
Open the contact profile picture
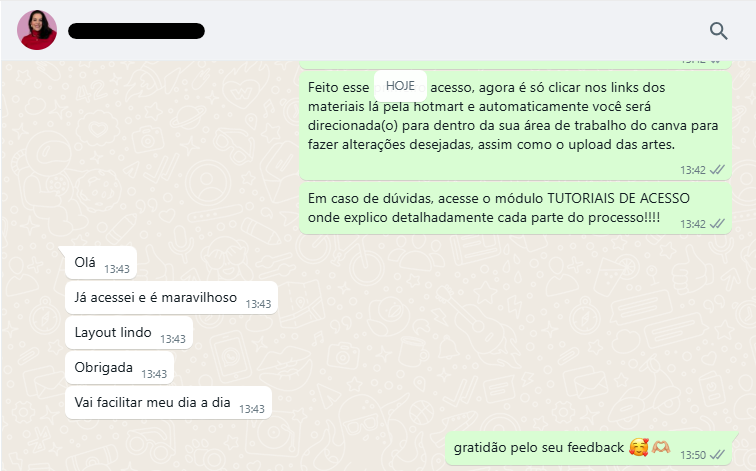click(x=37, y=30)
